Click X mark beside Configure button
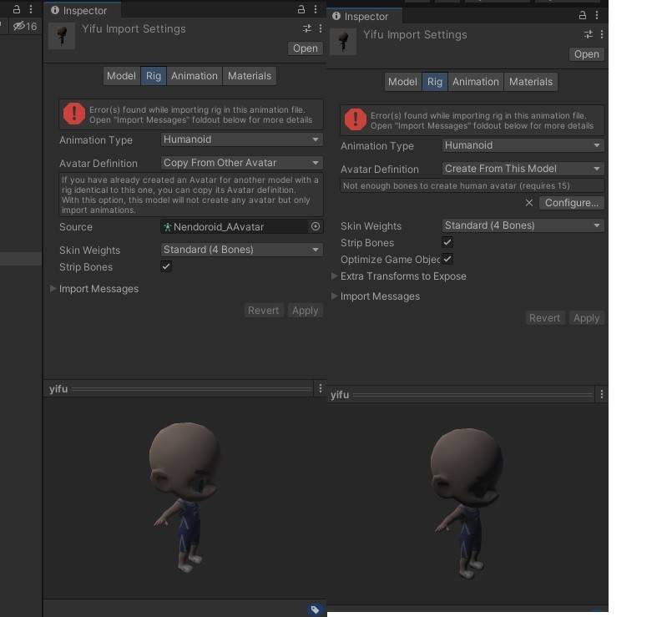Screen dimensions: 672x617 pos(529,203)
